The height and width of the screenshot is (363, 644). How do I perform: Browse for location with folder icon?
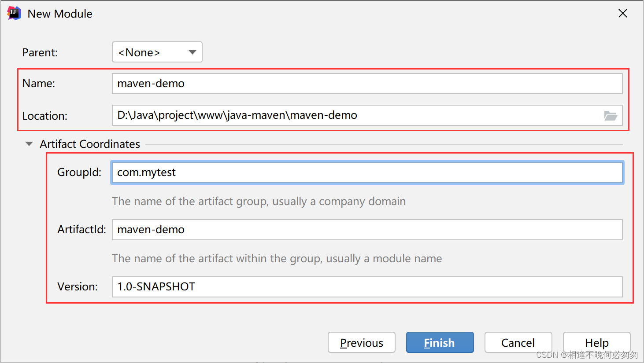611,116
